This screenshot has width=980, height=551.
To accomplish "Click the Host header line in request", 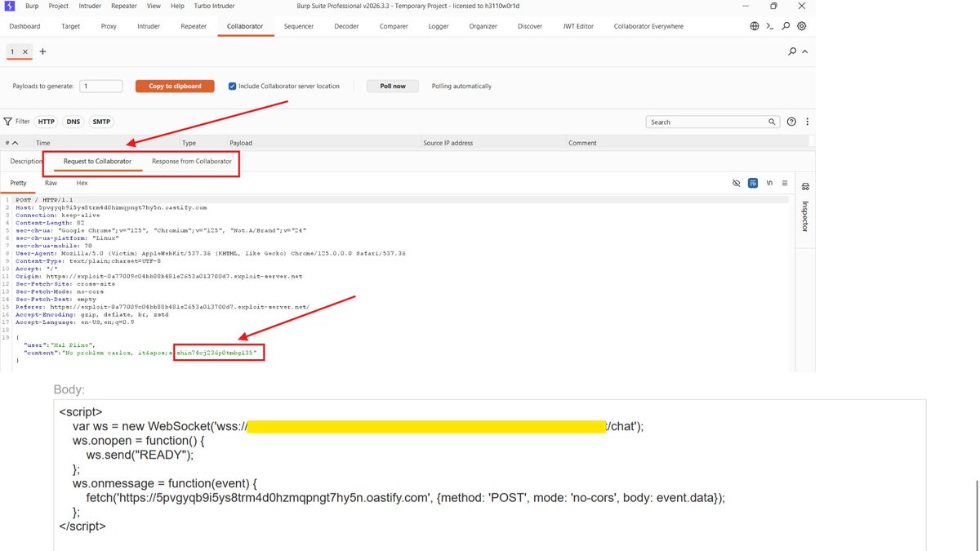I will coord(111,207).
